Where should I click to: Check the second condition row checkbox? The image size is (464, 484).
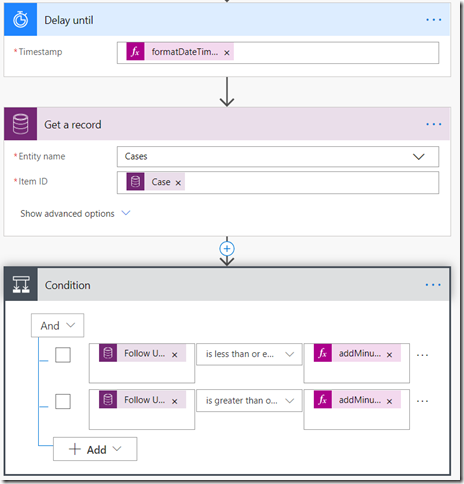[x=63, y=401]
